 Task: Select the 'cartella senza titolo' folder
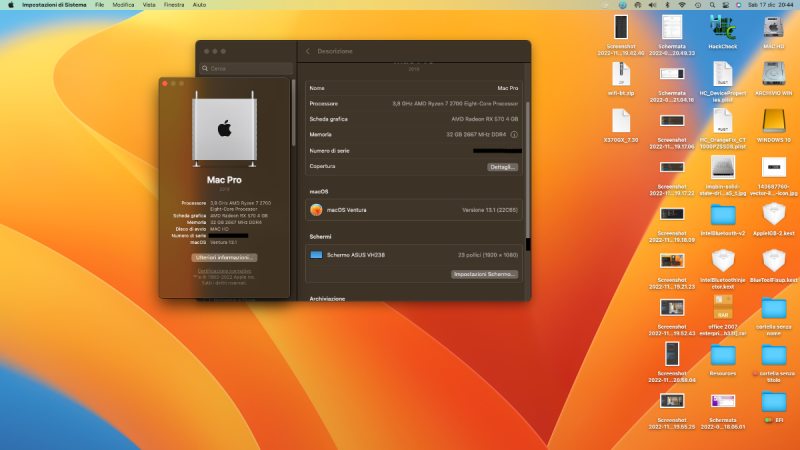click(773, 356)
